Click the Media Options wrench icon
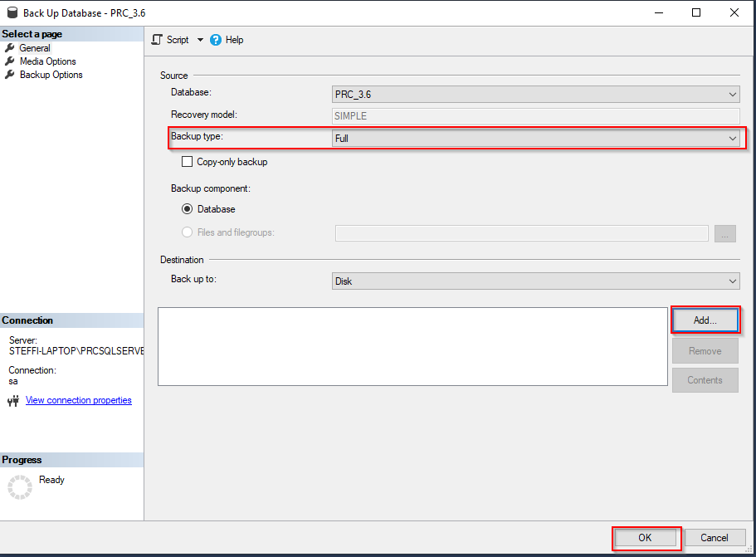 click(10, 61)
